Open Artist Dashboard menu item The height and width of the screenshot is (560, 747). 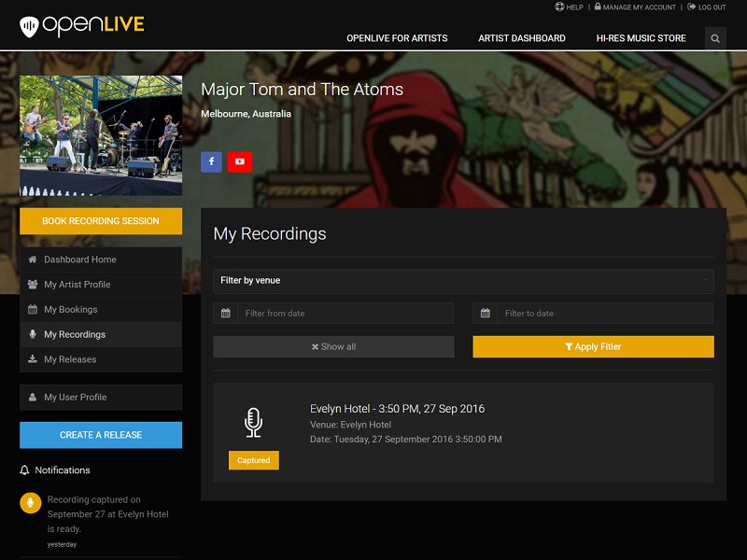(x=522, y=38)
